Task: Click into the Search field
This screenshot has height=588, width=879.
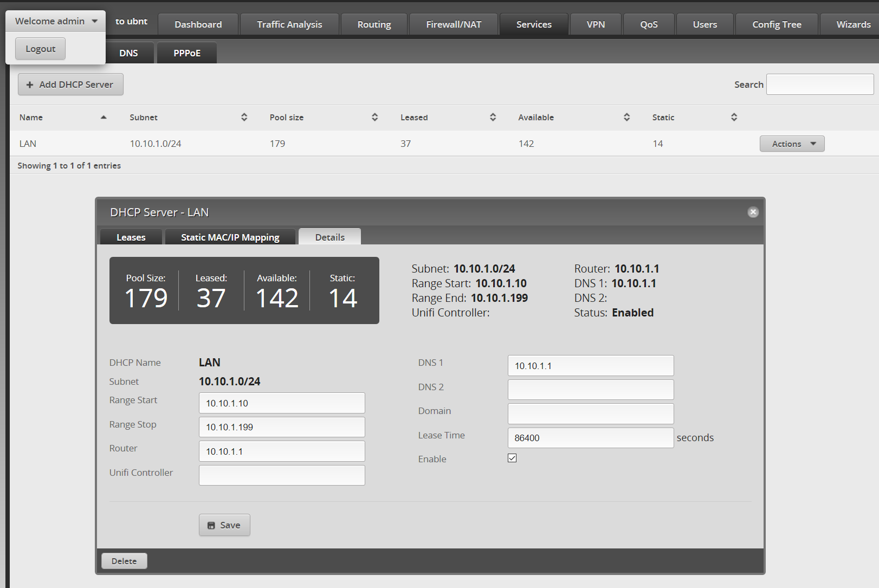Action: coord(819,85)
